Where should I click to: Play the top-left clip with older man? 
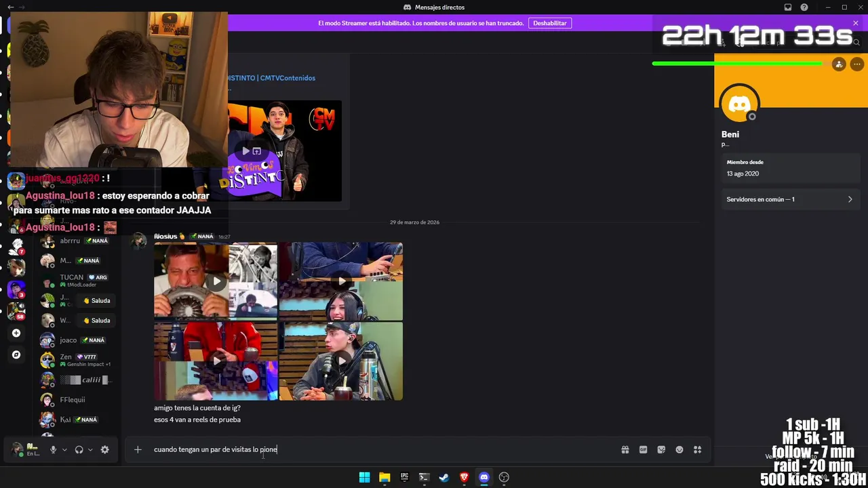[x=216, y=281]
